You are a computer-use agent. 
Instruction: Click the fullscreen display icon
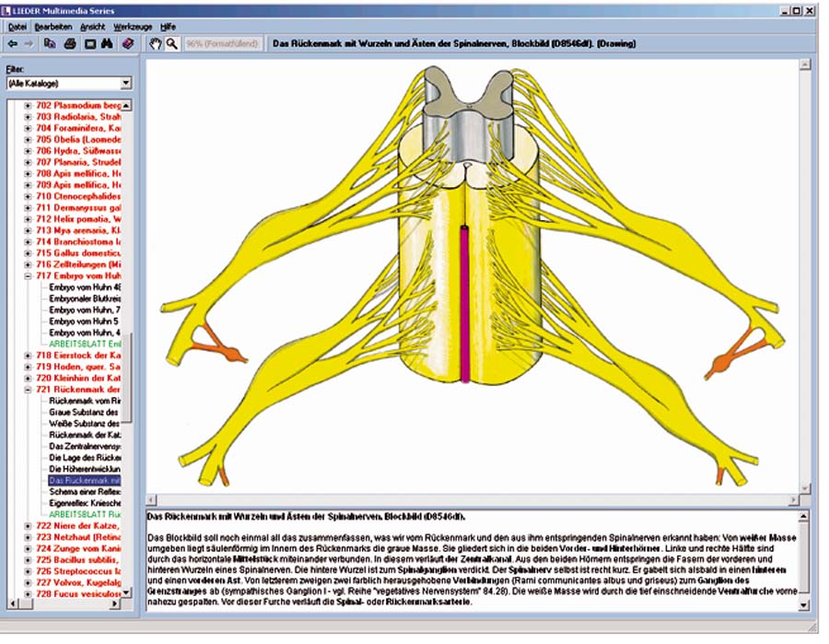pos(89,44)
